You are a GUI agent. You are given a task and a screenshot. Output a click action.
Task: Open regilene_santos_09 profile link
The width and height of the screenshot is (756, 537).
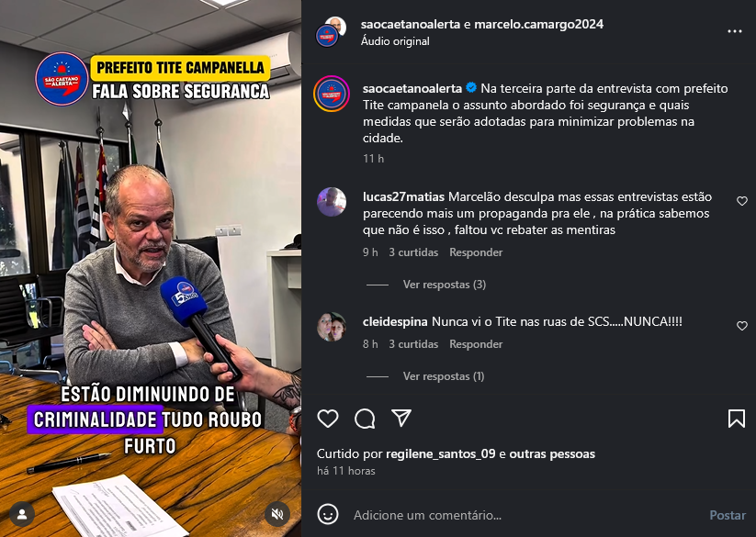click(x=440, y=453)
